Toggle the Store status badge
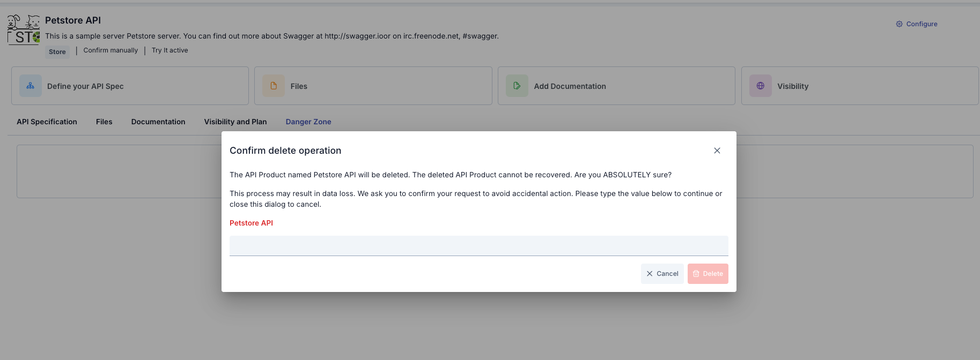This screenshot has height=360, width=980. [57, 51]
